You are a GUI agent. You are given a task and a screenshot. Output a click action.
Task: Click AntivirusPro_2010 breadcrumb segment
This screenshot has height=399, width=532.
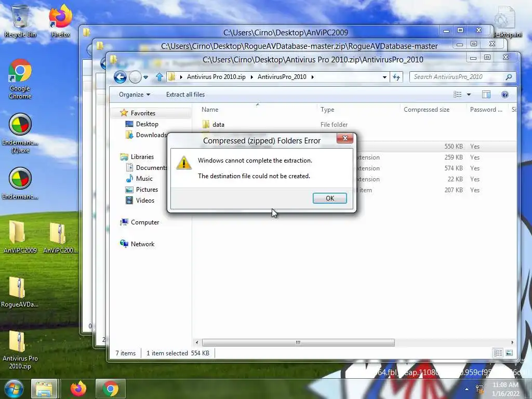[282, 77]
